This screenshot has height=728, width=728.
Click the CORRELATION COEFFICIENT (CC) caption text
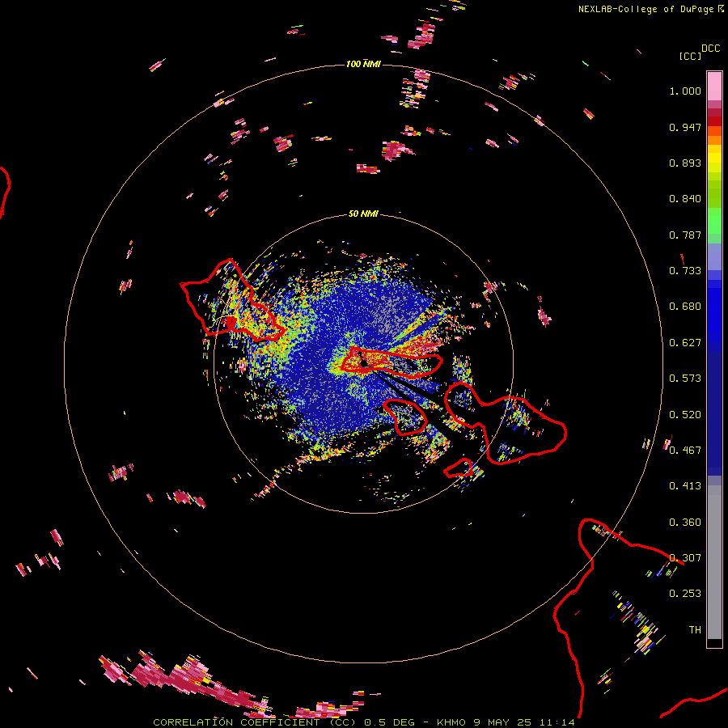pos(255,722)
